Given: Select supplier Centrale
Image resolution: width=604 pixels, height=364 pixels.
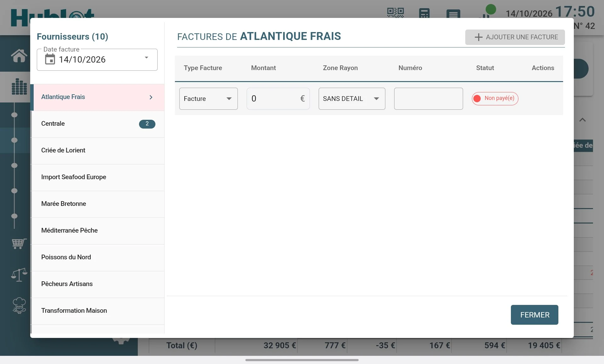Looking at the screenshot, I should 98,124.
